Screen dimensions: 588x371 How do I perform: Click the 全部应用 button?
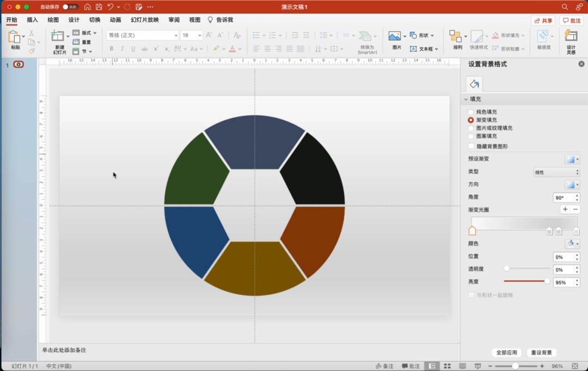click(x=507, y=353)
